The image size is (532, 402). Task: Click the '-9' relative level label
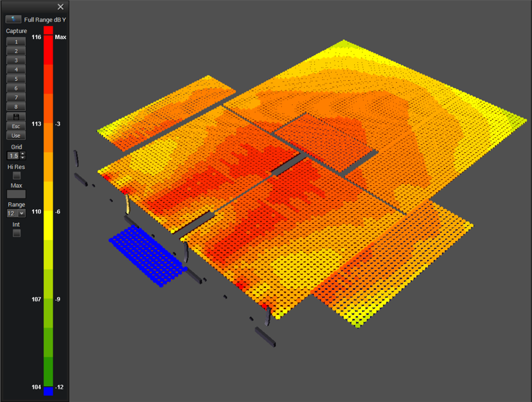click(58, 299)
